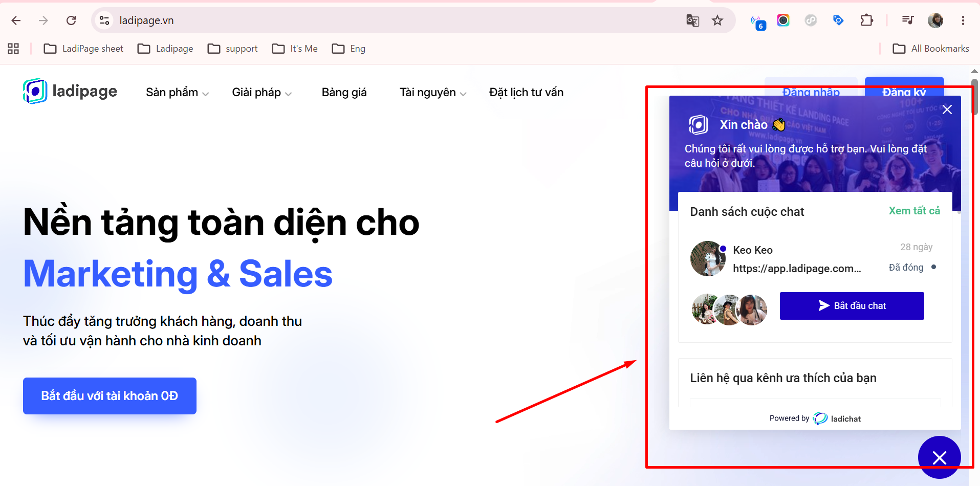The height and width of the screenshot is (486, 980).
Task: Bookmark this page with the star icon
Action: click(717, 20)
